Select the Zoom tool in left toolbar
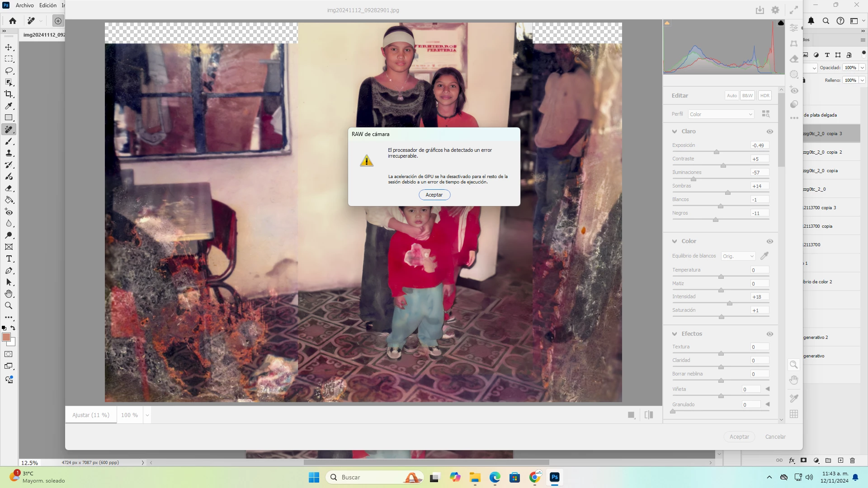Screen dimensions: 868x488 9,306
